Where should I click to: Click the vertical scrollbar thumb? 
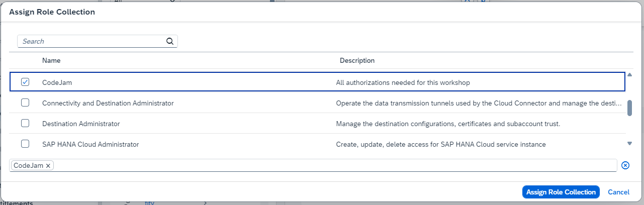point(629,108)
